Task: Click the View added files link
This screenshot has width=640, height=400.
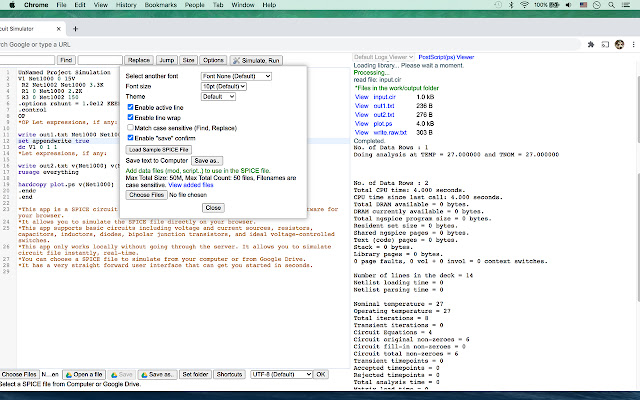Action: click(x=191, y=185)
